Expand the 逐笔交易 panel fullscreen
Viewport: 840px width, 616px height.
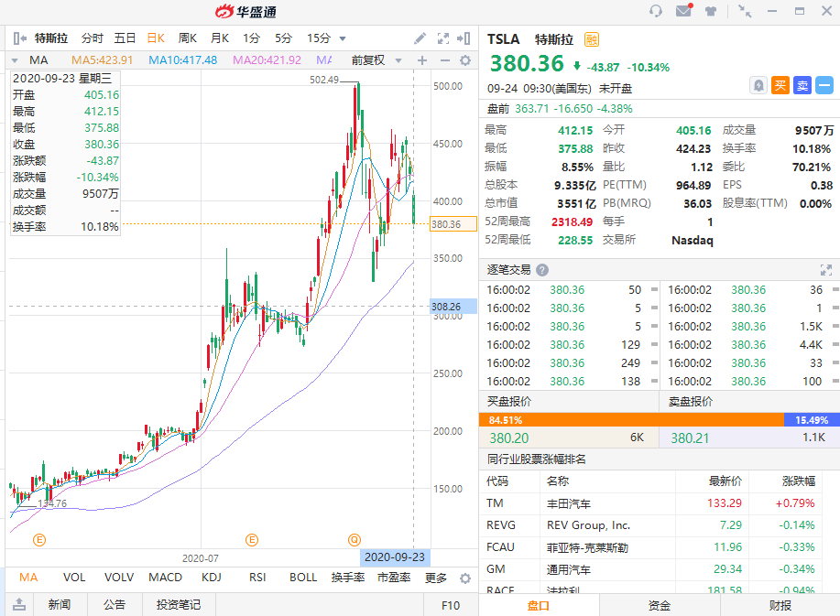[x=825, y=270]
